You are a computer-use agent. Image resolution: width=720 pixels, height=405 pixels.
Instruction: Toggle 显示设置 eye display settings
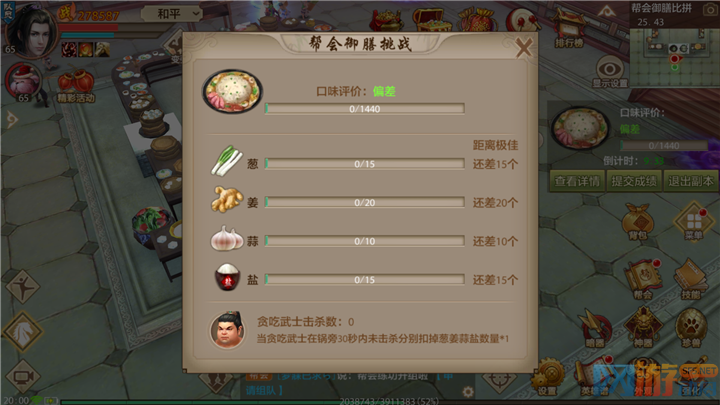click(610, 72)
